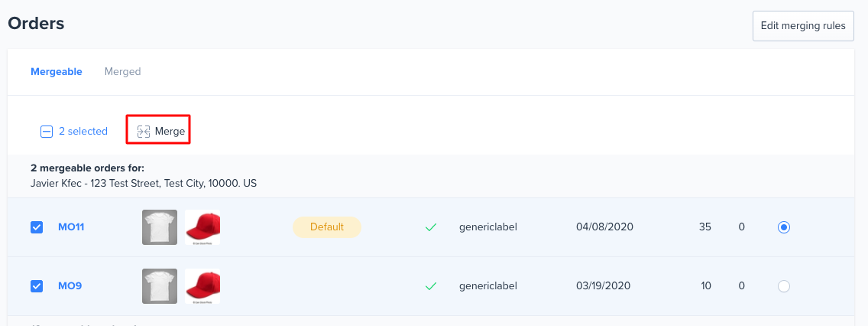Screen dimensions: 868x326
Task: Open the red cap thumbnail in MO9
Action: point(202,286)
